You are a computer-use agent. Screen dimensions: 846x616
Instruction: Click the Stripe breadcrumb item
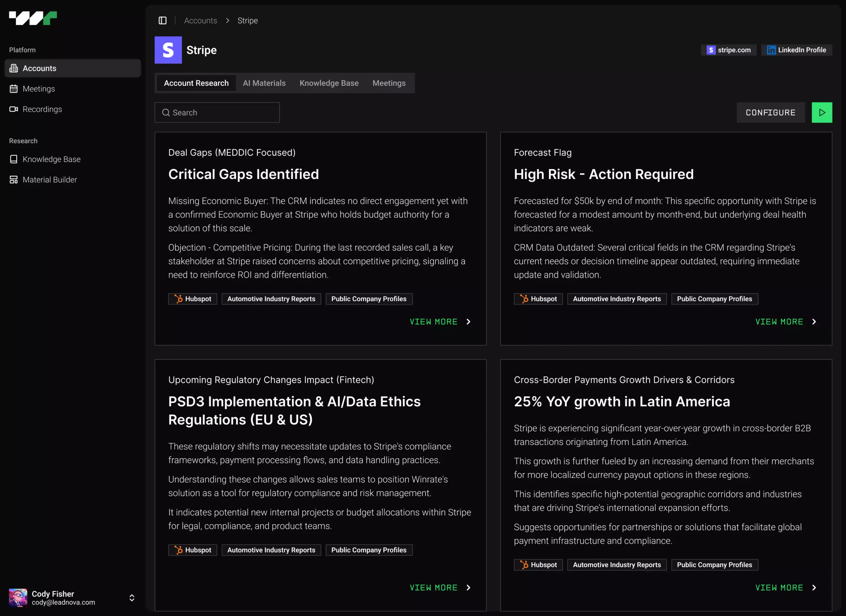[x=248, y=20]
